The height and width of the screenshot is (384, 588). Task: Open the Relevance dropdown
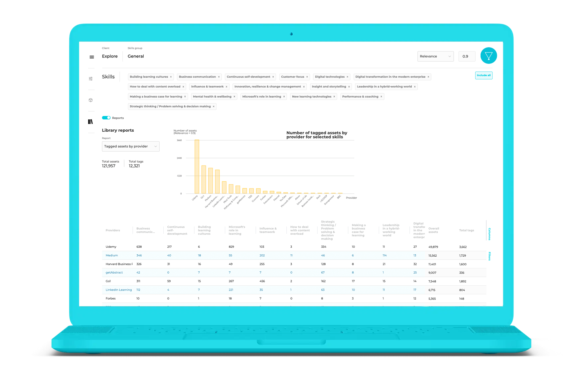[435, 57]
